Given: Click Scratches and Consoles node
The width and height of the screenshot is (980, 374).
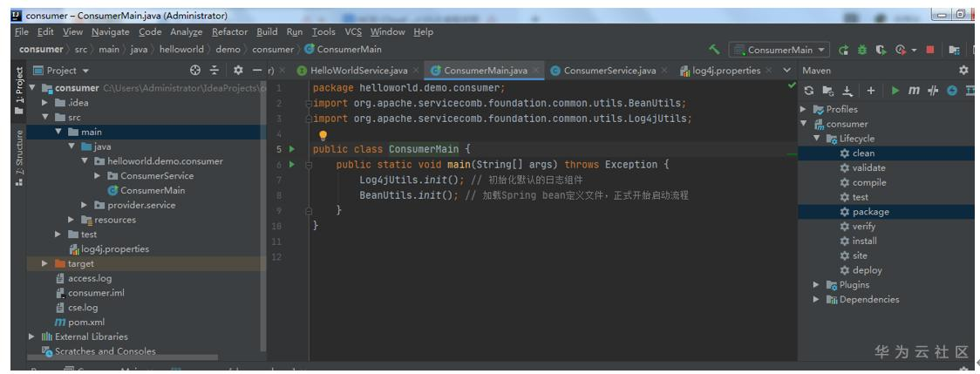Looking at the screenshot, I should tap(99, 351).
